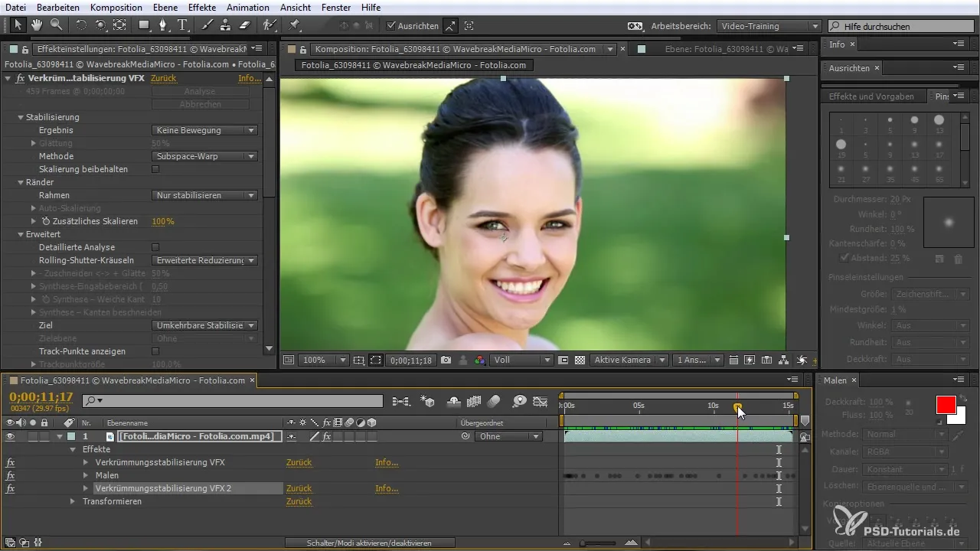The width and height of the screenshot is (980, 551).
Task: Click Zurück in effect controls header
Action: (x=164, y=78)
